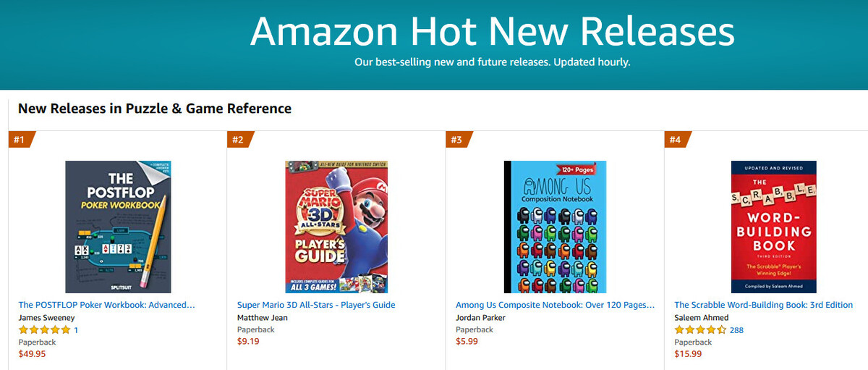
Task: Open Among Us Composition Notebook cover
Action: pos(555,227)
